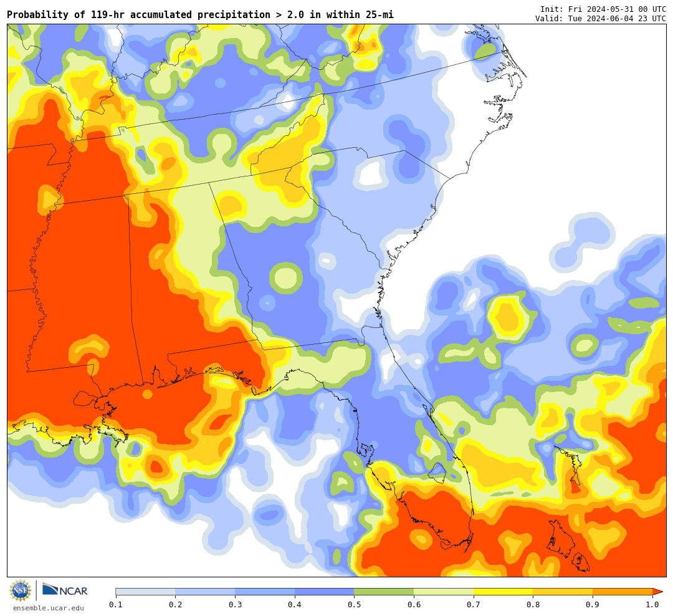Click the NSF logo icon
Screen dimensions: 673x616
(21, 590)
